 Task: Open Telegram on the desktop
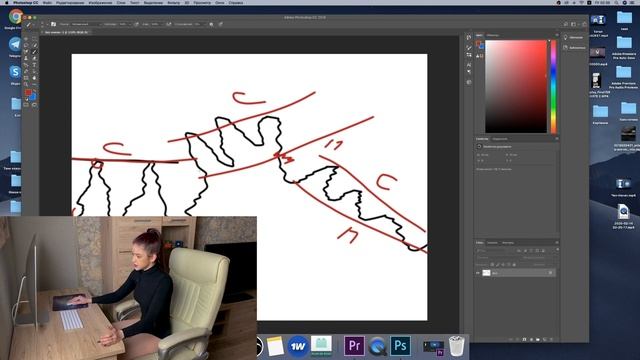click(15, 44)
